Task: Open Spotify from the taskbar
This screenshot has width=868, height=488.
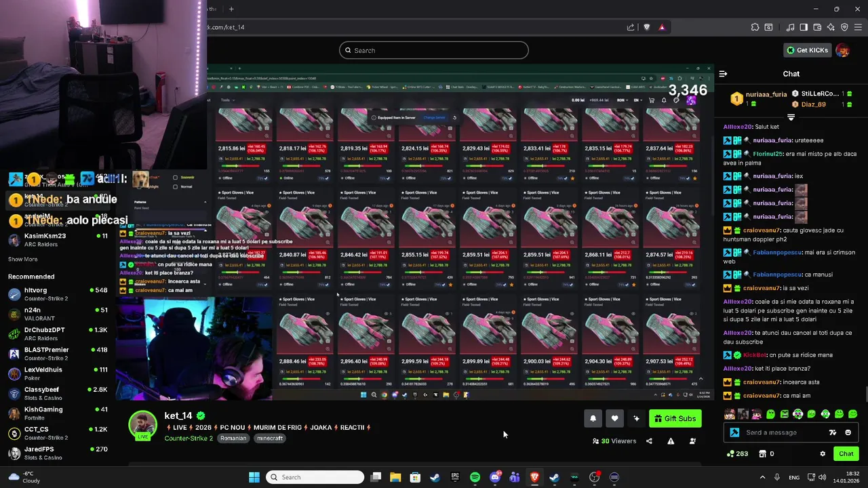Action: (475, 477)
